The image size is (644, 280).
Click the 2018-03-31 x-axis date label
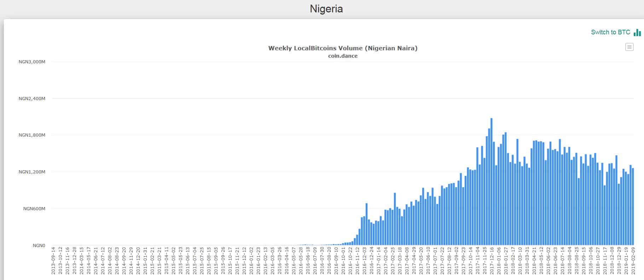pyautogui.click(x=527, y=261)
